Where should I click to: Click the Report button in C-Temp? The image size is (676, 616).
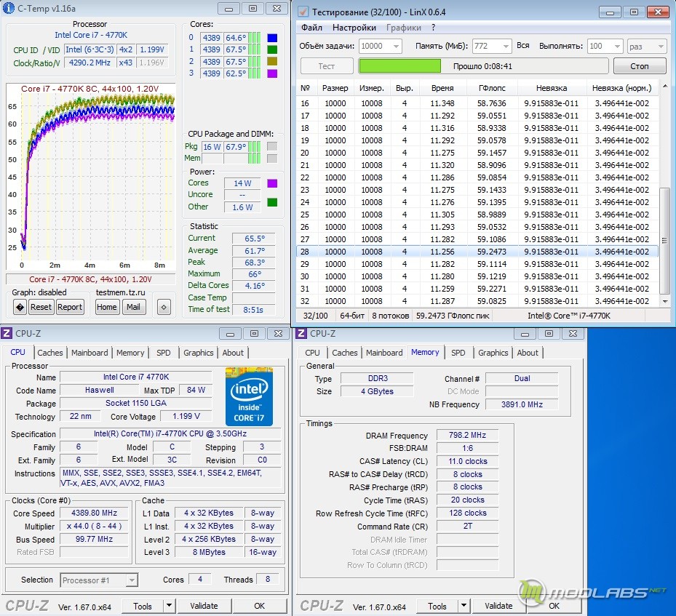(70, 307)
